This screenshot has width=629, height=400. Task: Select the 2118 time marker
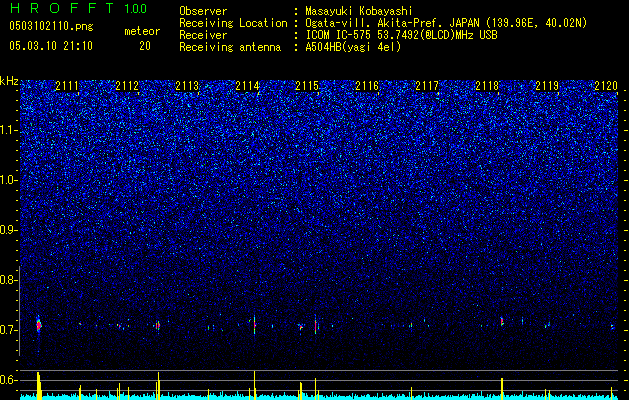[x=487, y=86]
